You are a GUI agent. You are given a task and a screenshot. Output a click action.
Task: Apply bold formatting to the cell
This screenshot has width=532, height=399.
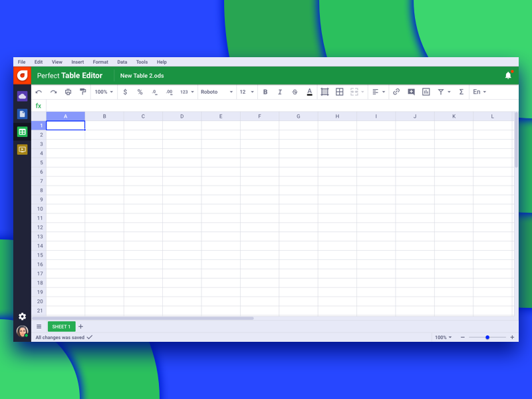[x=265, y=92]
